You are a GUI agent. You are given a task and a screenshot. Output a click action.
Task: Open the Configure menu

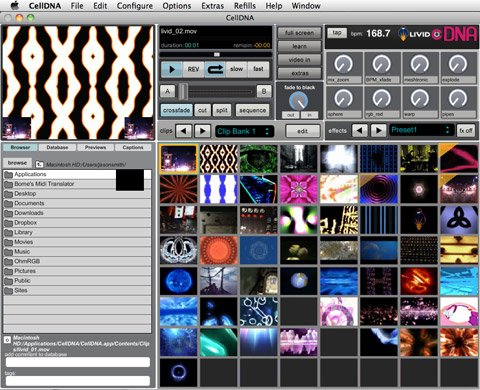tap(135, 6)
